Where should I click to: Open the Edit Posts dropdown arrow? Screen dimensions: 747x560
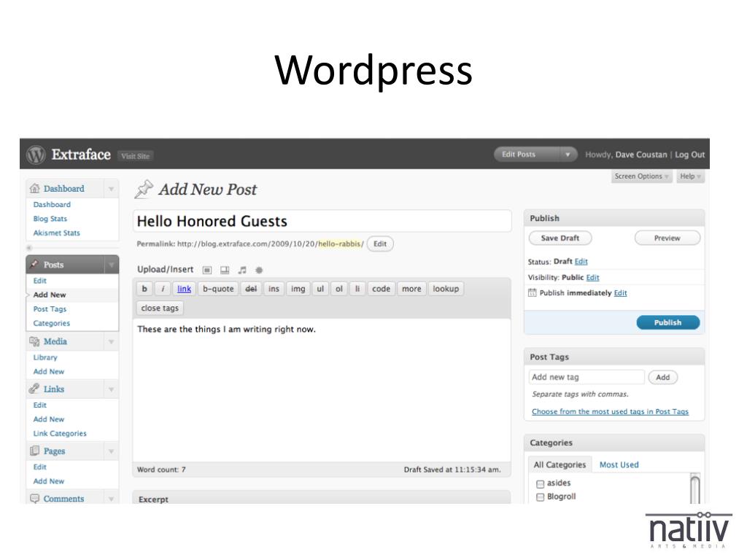pos(568,155)
